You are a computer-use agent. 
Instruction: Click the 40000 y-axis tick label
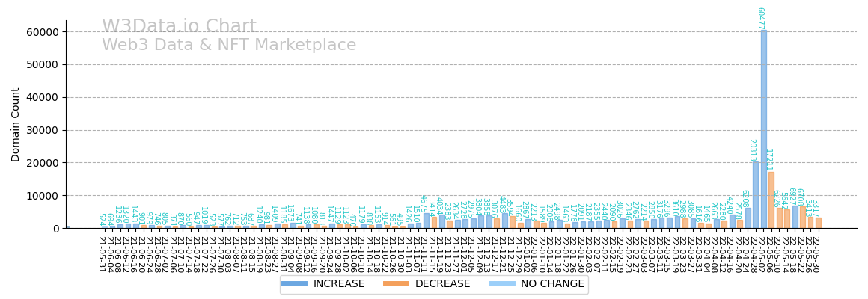[45, 97]
